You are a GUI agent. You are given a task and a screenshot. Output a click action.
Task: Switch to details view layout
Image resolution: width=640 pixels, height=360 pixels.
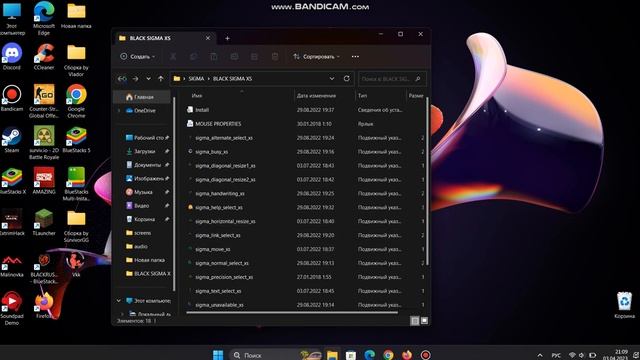415,321
